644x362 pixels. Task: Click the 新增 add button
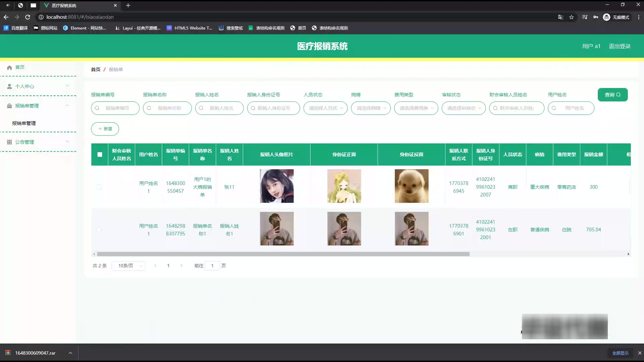(x=105, y=129)
